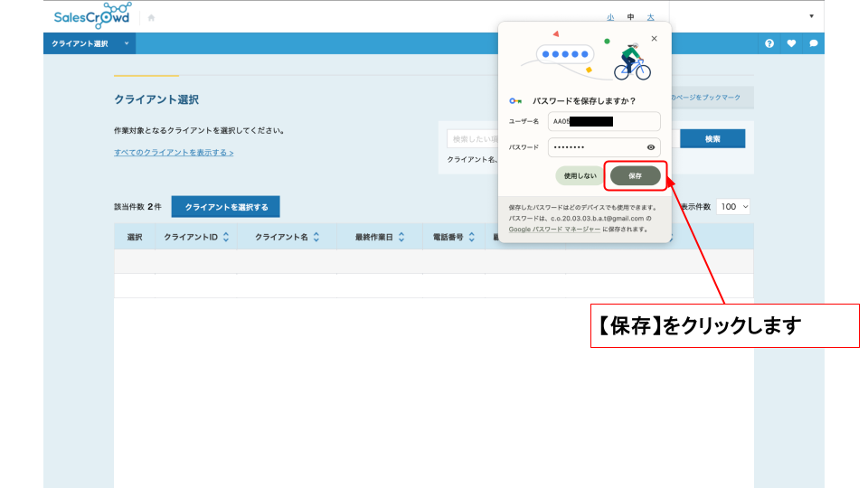Select large font size 大

coord(650,17)
